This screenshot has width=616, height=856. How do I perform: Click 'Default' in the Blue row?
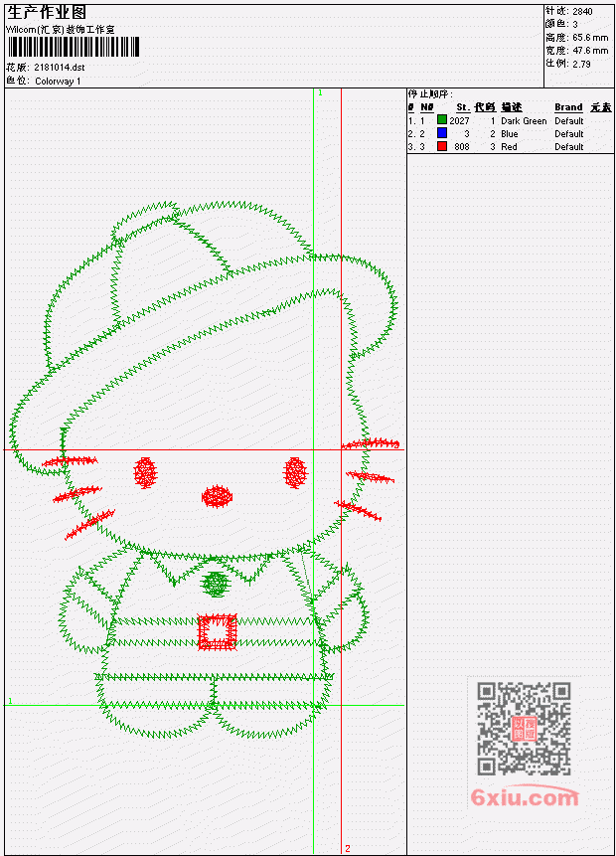569,134
